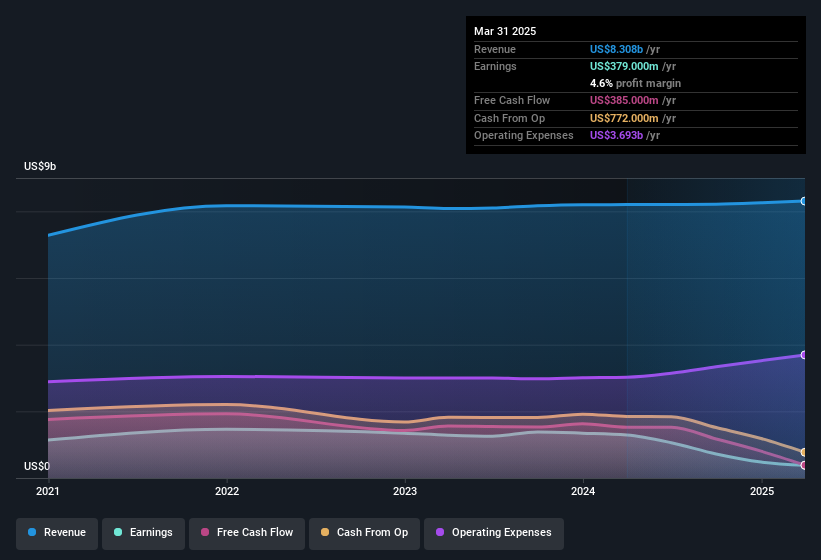Click the 2025 x-axis label
The height and width of the screenshot is (560, 821).
coord(762,491)
